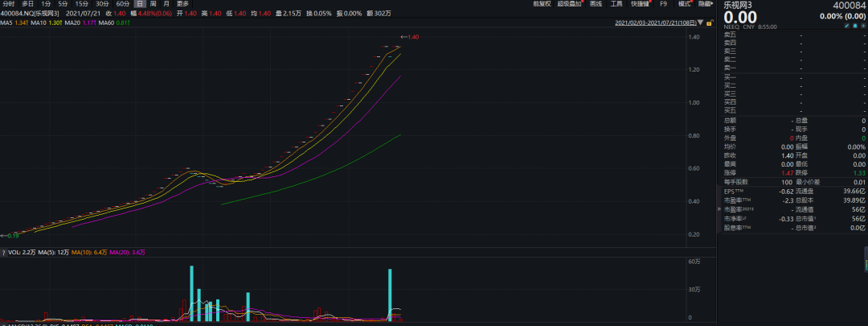Click the plus add-to-watchlist icon
Viewport: 868px width, 326px height.
coord(862,26)
